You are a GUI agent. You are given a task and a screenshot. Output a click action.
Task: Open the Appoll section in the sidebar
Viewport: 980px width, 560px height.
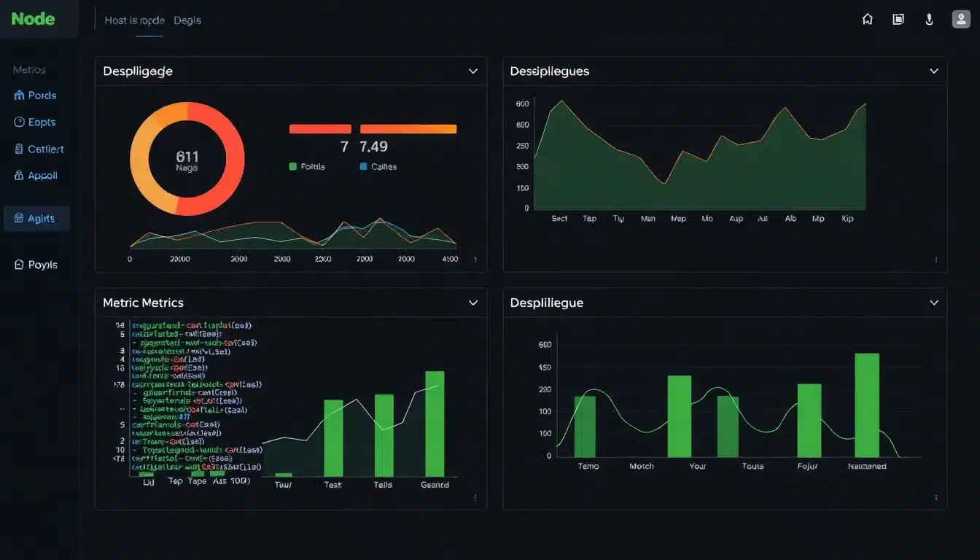click(36, 175)
